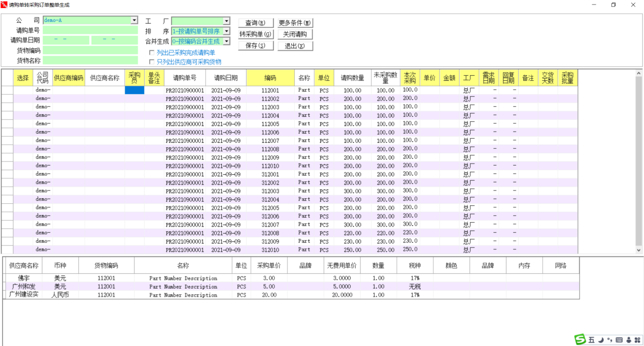Click the 选择 column header
The image size is (644, 346).
[23, 78]
